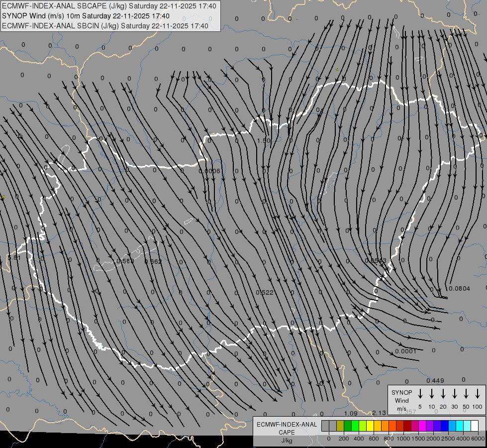
Task: Click the 1000 tick label on scale
Action: pos(403,439)
